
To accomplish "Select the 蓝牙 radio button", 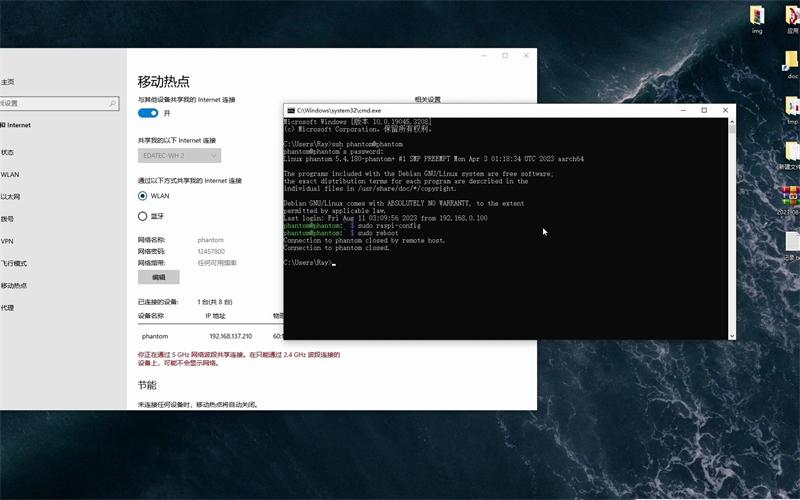I will pos(143,215).
